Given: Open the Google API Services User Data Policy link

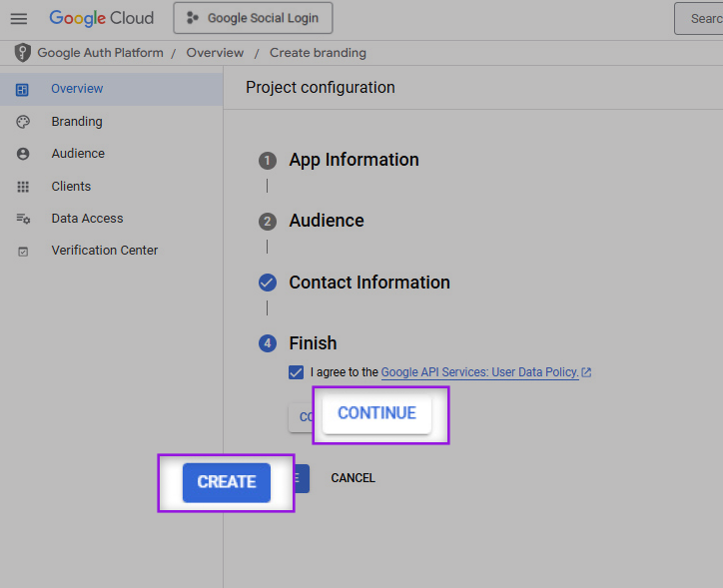Looking at the screenshot, I should (479, 372).
